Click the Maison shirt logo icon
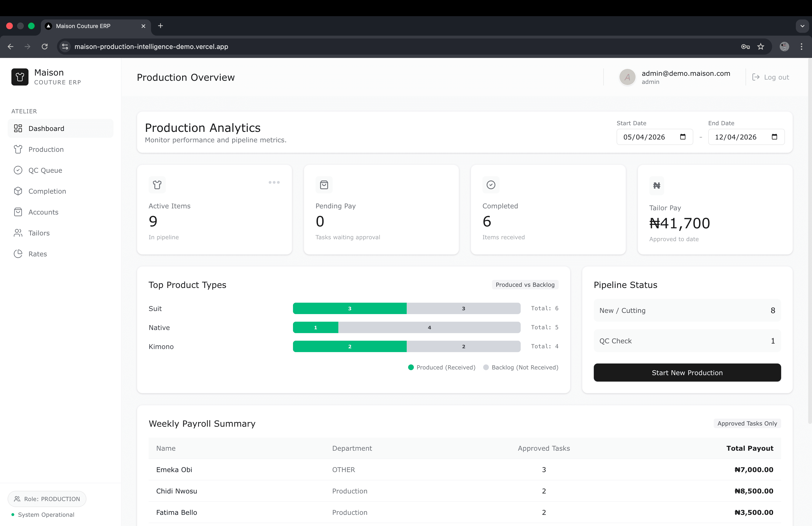The height and width of the screenshot is (526, 812). pyautogui.click(x=20, y=77)
